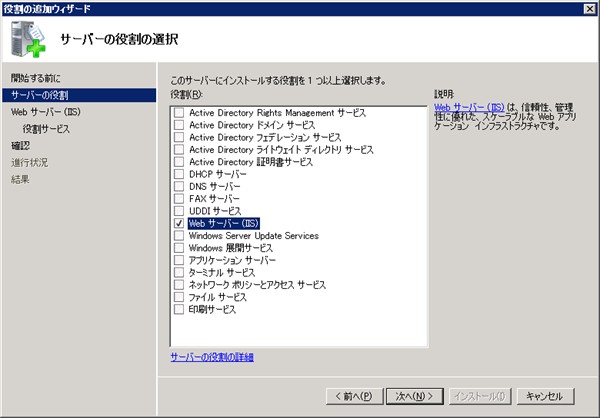Enable the DHCP サーバー role checkbox

tap(179, 174)
